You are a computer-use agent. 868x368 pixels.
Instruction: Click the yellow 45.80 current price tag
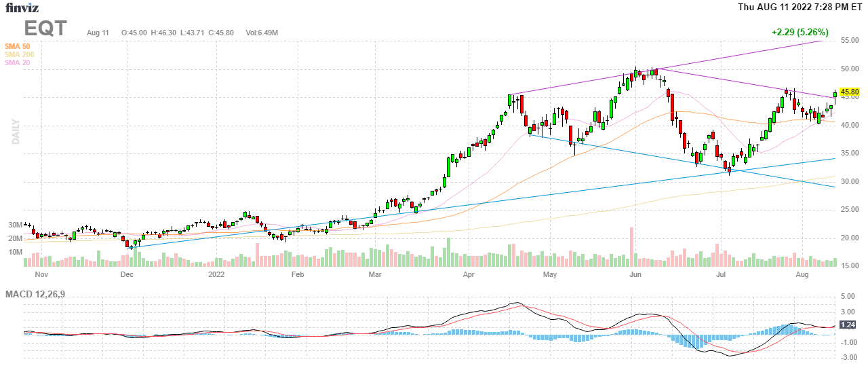(x=850, y=92)
